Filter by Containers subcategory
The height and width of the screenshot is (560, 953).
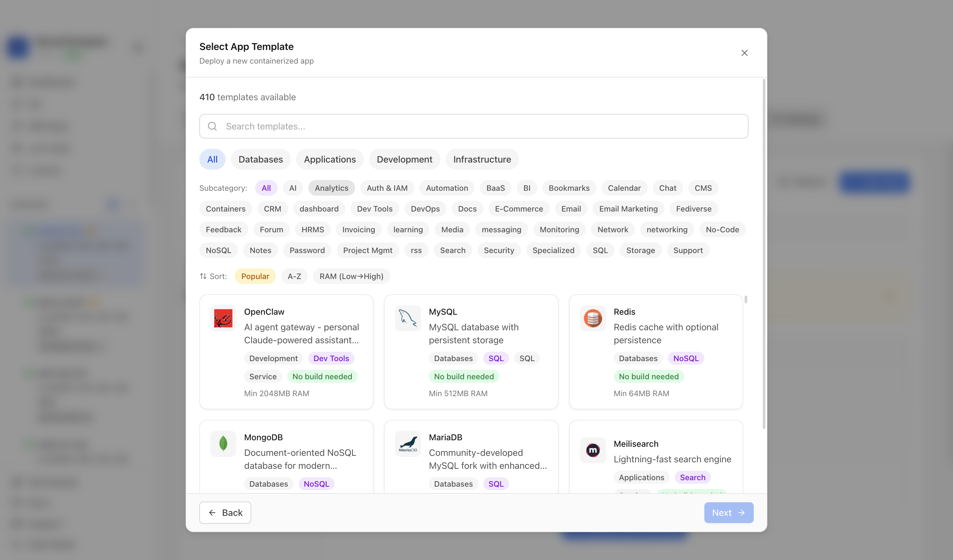226,209
